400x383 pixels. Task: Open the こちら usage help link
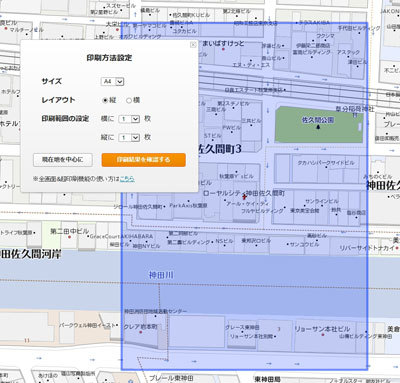[127, 179]
